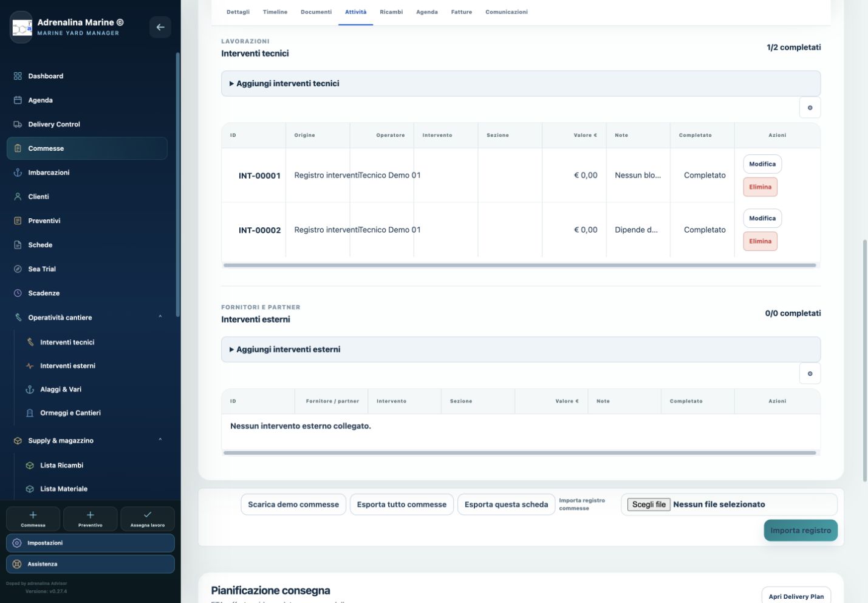This screenshot has width=868, height=603.
Task: Open Preventivi in the sidebar
Action: coord(87,221)
